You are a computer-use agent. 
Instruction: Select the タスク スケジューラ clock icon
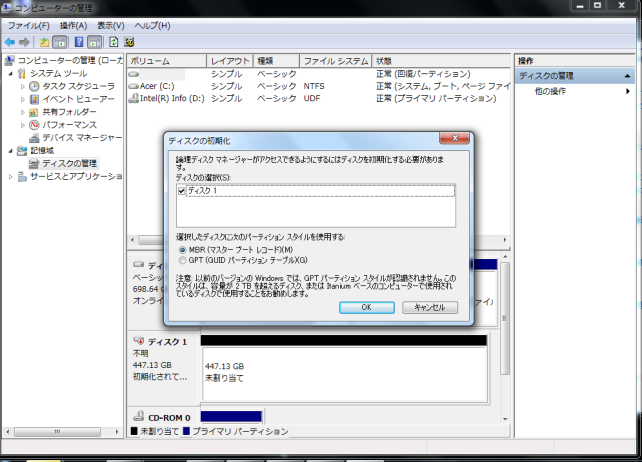tap(34, 86)
